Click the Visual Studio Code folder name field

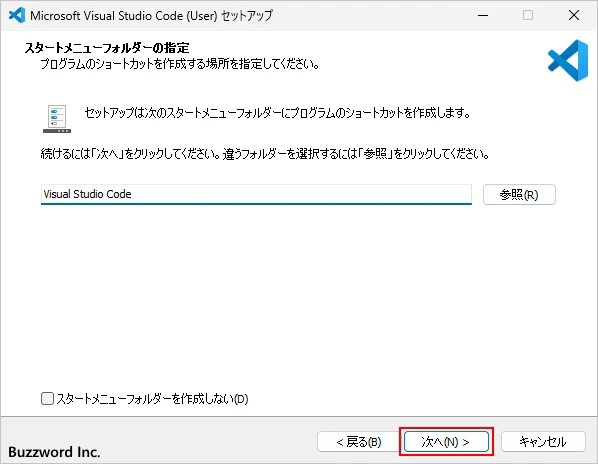256,194
